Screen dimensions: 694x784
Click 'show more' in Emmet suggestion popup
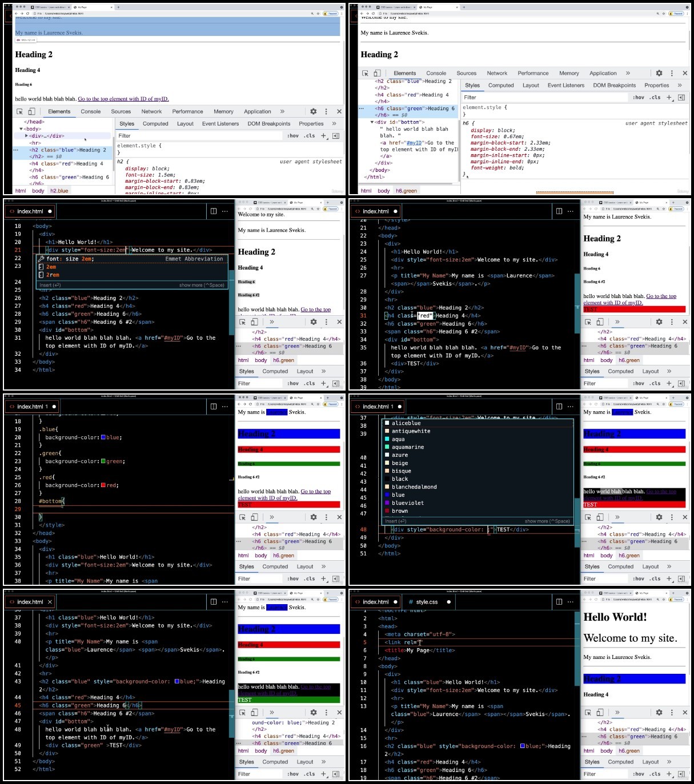tap(202, 285)
